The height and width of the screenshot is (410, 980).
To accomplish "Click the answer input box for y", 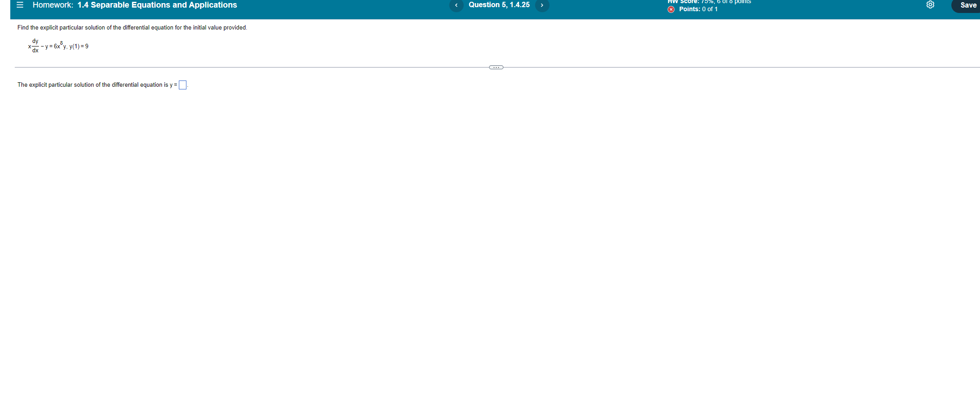I will (182, 85).
